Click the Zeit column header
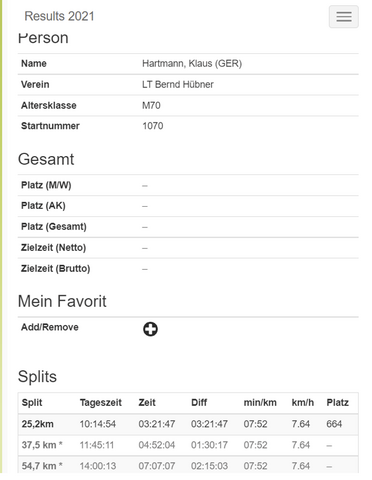This screenshot has height=480, width=372. click(147, 403)
